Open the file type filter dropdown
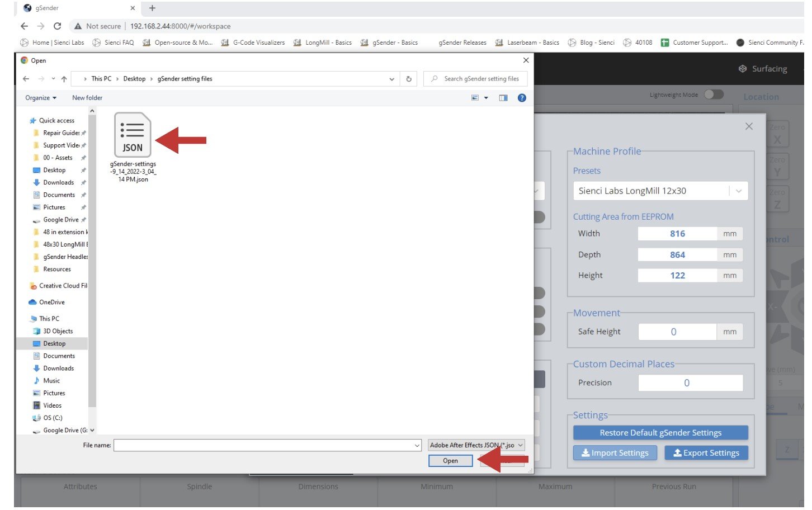The height and width of the screenshot is (510, 812). (x=476, y=445)
